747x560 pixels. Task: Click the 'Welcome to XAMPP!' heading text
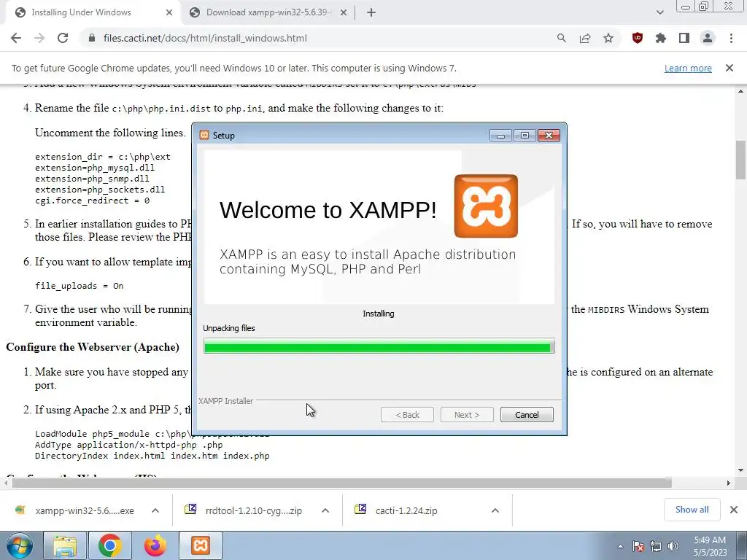coord(328,210)
